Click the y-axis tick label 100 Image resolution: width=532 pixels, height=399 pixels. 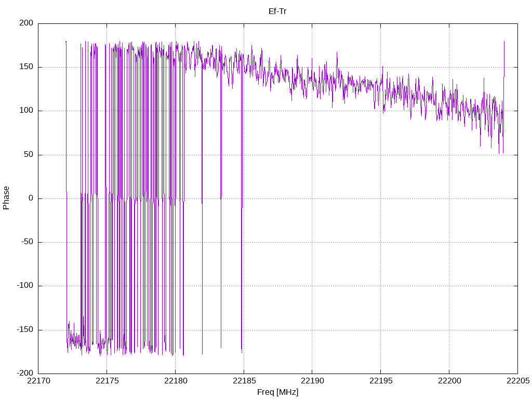coord(26,111)
